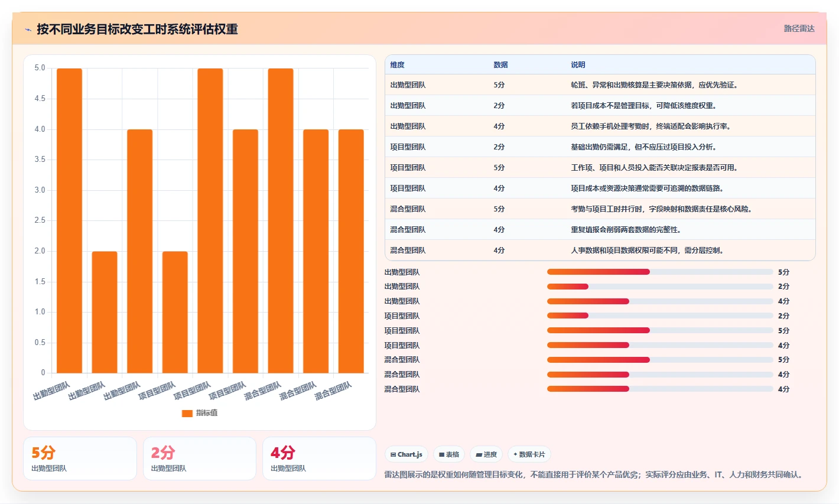
Task: Click the 混合型团队 cell in the 考勤与项目工时 row
Action: (x=408, y=209)
